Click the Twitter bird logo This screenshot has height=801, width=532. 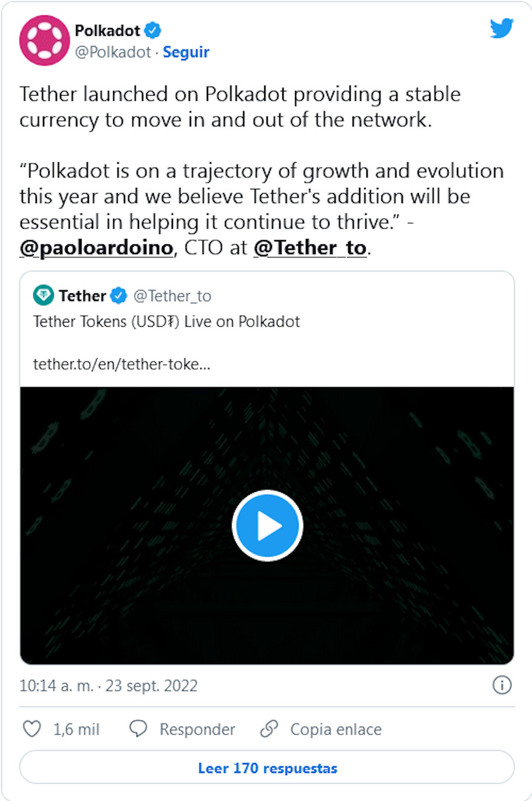pos(502,28)
